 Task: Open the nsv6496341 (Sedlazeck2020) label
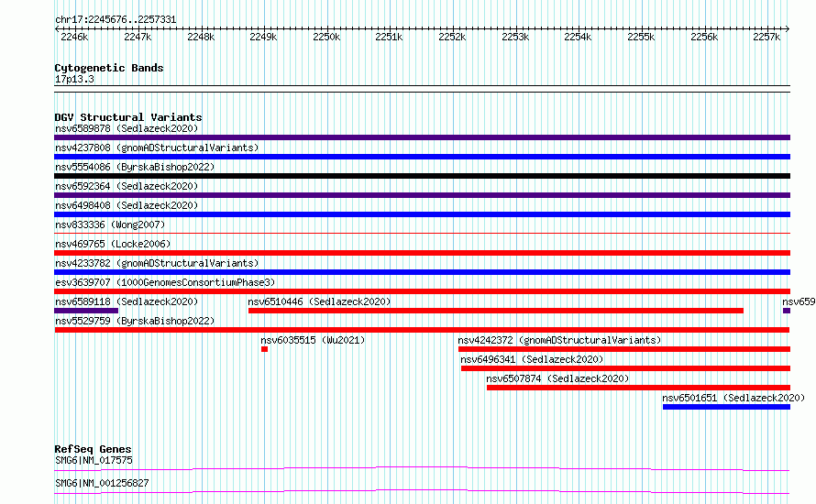532,359
